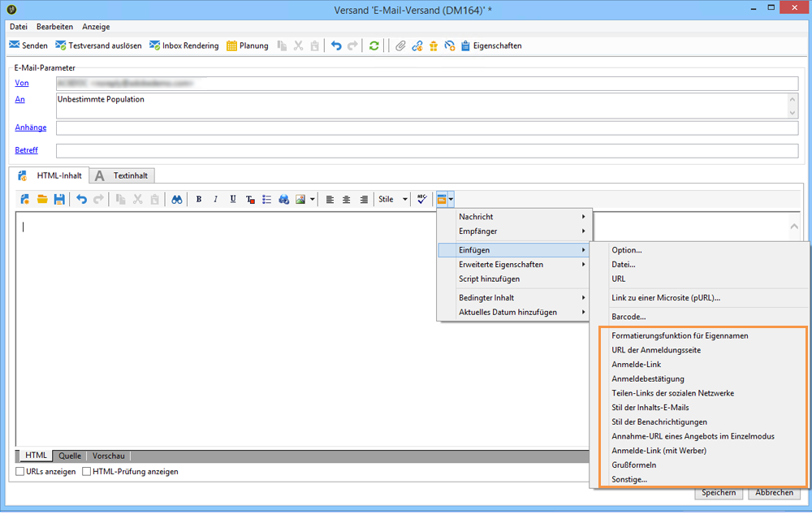Apply bold formatting in editor
This screenshot has width=812, height=523.
tap(198, 199)
